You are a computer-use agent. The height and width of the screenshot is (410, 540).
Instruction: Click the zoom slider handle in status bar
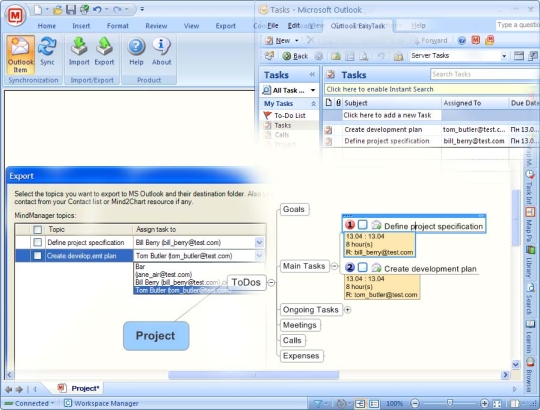[449, 403]
